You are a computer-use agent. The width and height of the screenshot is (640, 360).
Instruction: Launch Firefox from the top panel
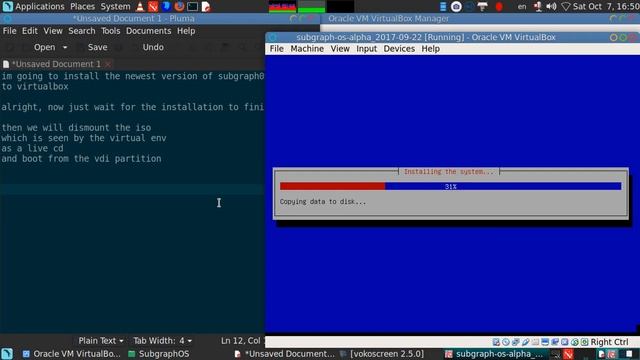[179, 7]
